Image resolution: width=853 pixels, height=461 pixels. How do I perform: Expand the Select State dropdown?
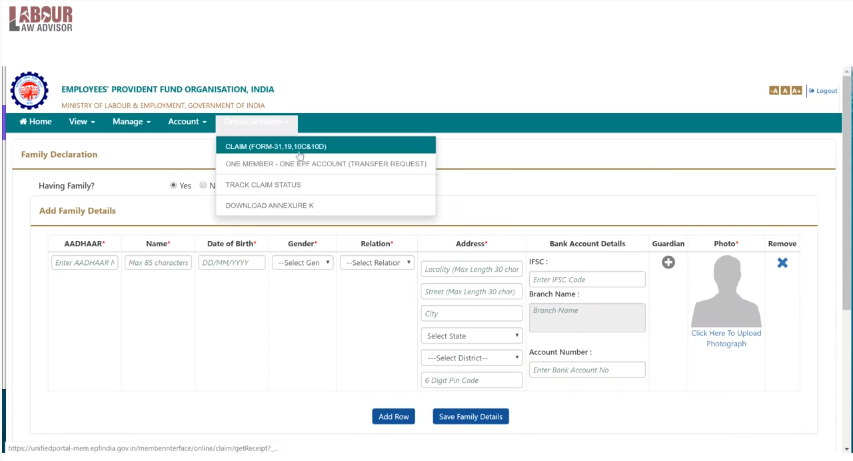tap(472, 336)
